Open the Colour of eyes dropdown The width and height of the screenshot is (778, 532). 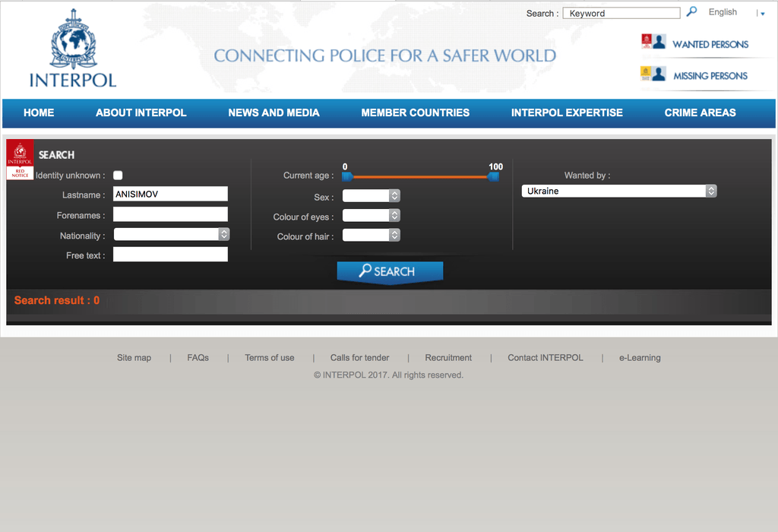pyautogui.click(x=371, y=216)
